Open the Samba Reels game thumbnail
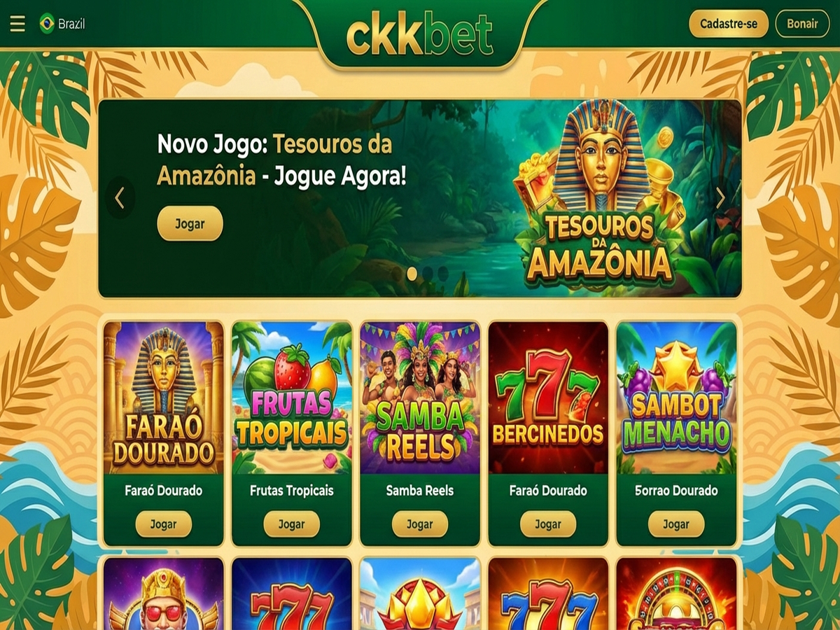This screenshot has width=840, height=630. tap(420, 398)
